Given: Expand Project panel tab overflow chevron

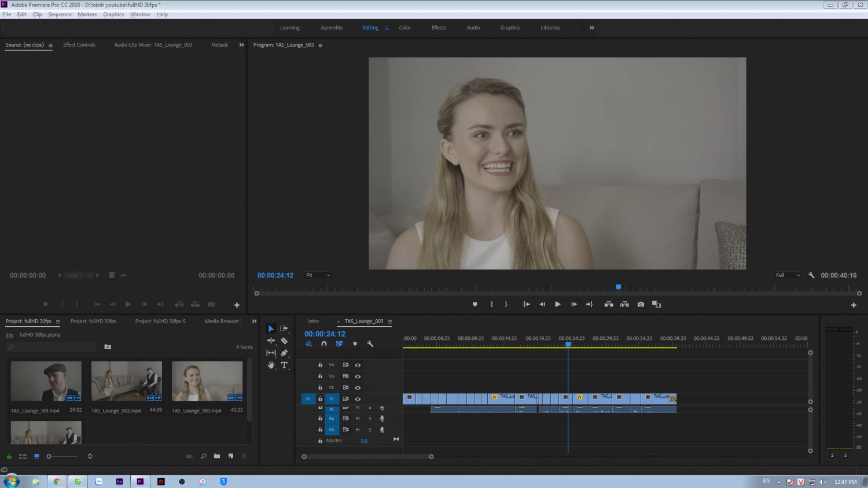Looking at the screenshot, I should coord(254,321).
